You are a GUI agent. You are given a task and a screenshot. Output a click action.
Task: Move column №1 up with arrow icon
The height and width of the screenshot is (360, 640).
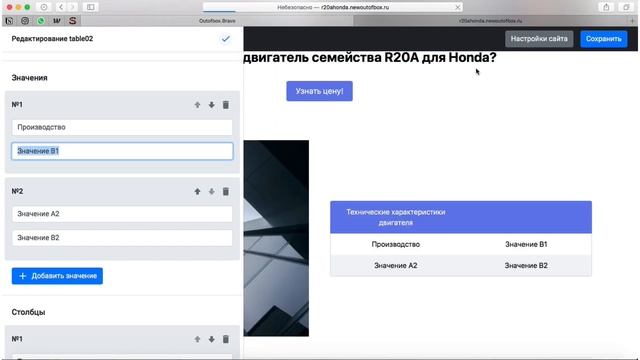pos(198,339)
